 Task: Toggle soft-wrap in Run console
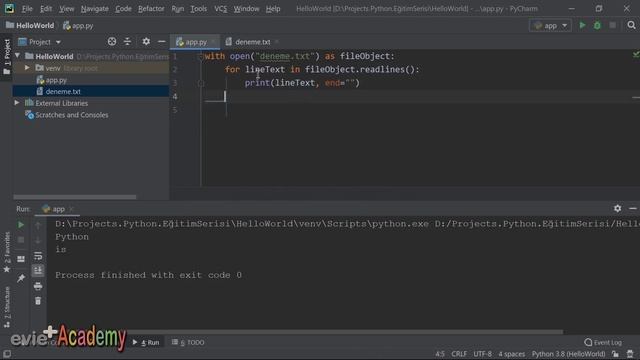[x=38, y=256]
